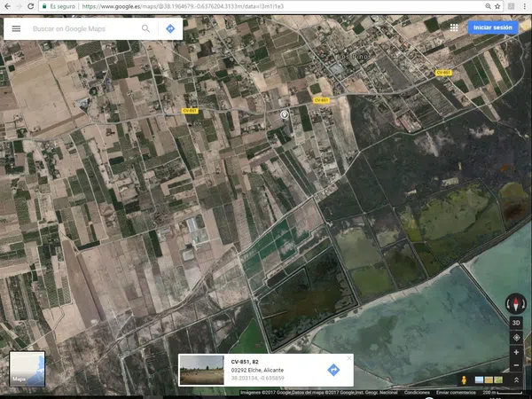The image size is (532, 399).
Task: Open the Google Maps hamburger menu
Action: [x=16, y=28]
